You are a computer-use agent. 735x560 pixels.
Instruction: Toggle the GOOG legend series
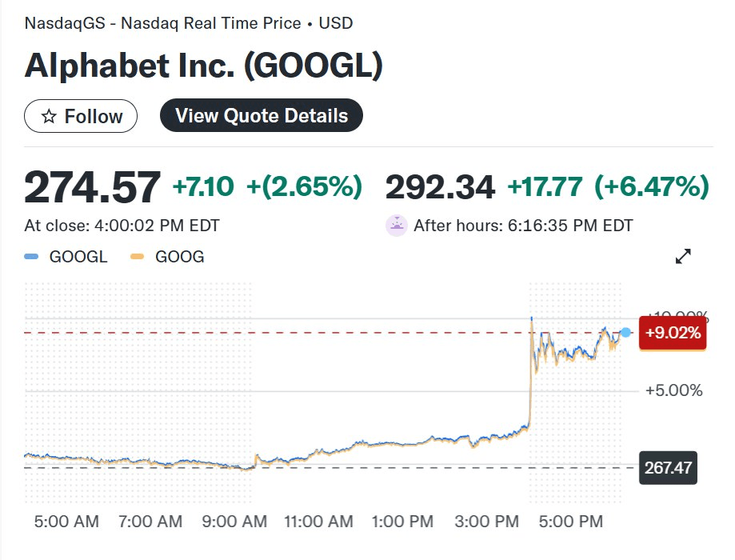tap(179, 257)
